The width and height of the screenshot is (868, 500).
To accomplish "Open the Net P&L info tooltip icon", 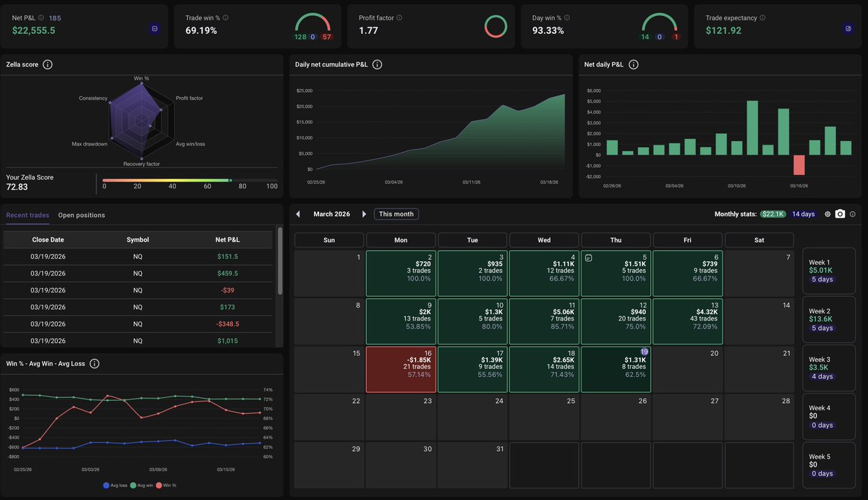I will point(41,17).
